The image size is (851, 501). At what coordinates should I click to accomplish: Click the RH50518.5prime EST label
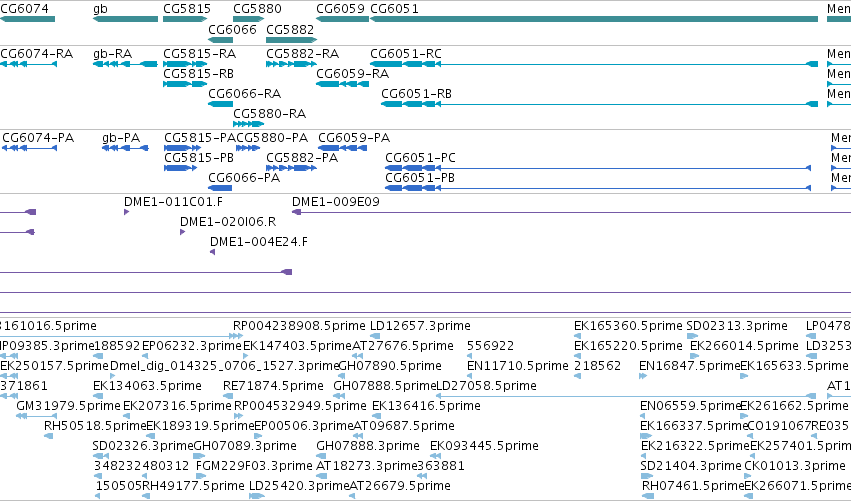coord(95,426)
